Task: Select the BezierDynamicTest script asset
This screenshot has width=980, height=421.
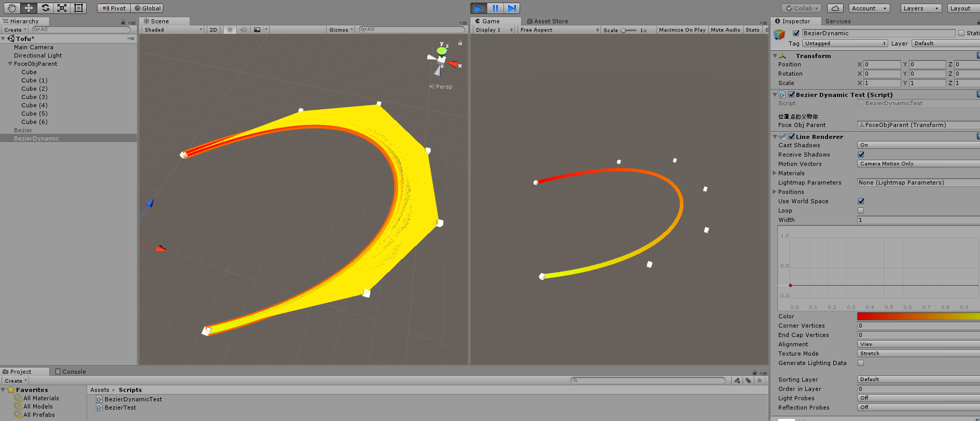Action: [129, 399]
